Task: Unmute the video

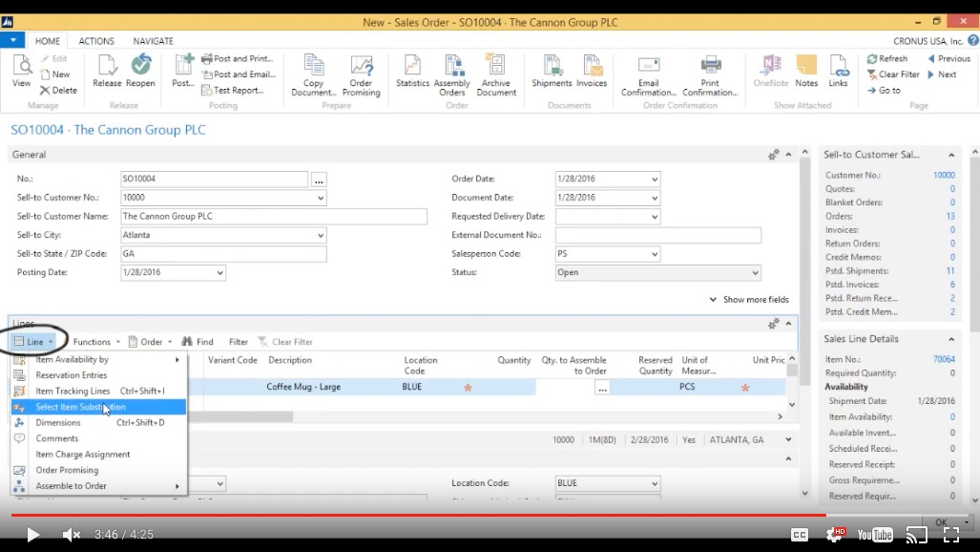Action: click(x=72, y=535)
